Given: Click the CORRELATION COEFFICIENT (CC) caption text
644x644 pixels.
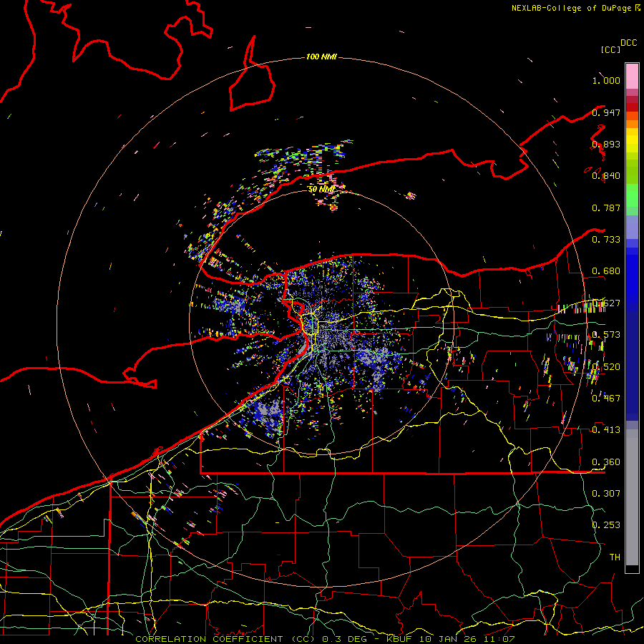Looking at the screenshot, I should click(225, 639).
